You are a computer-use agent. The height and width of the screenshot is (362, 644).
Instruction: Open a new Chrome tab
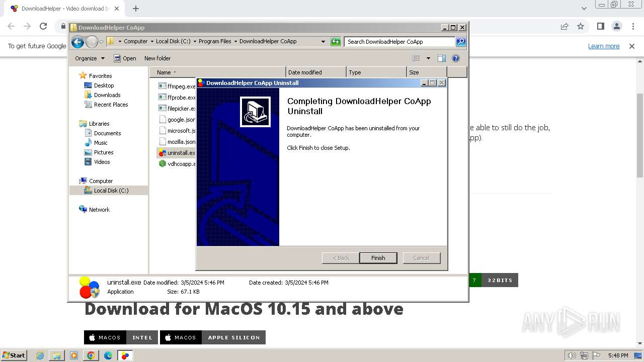(136, 9)
